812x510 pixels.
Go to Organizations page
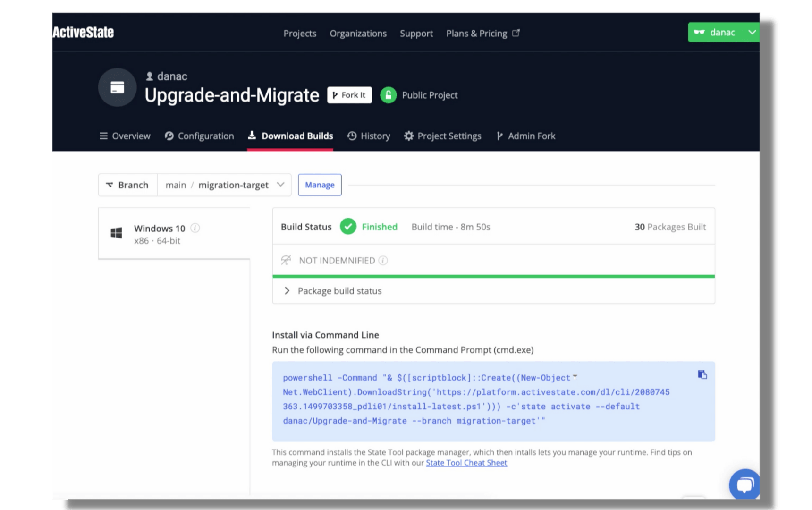[x=358, y=34]
